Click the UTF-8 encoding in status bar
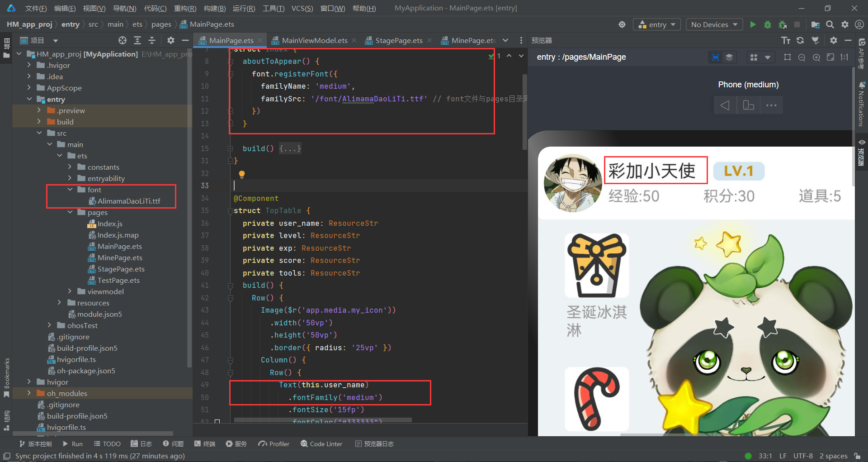 click(x=803, y=456)
